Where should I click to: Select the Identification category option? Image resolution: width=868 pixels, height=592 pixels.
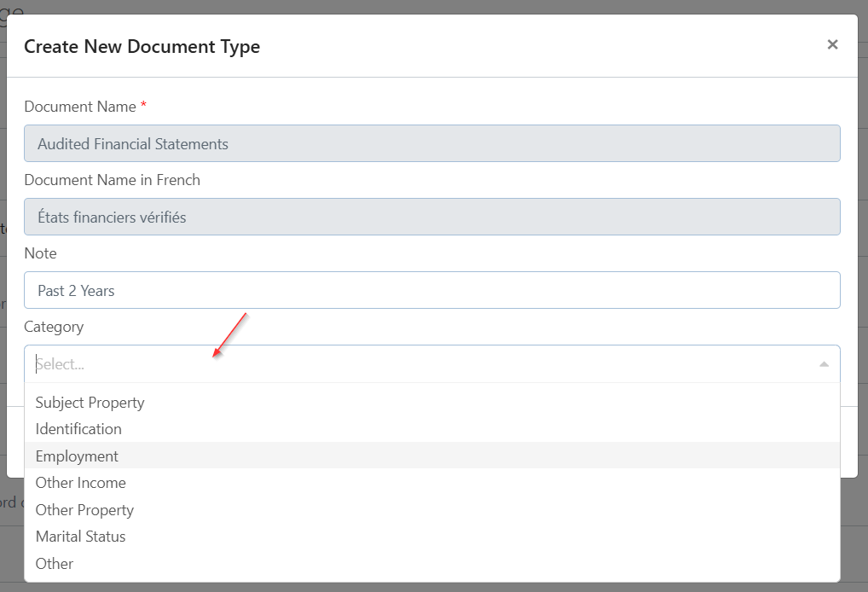(x=78, y=429)
